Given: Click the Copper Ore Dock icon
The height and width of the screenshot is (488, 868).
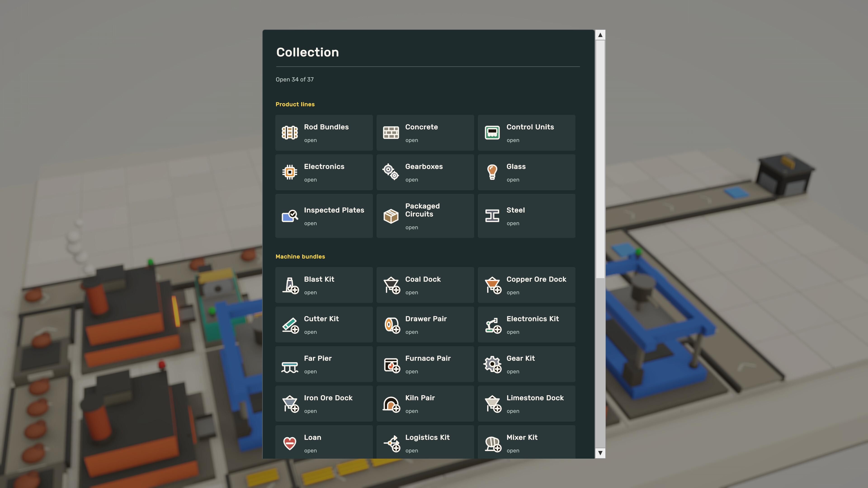Looking at the screenshot, I should [x=493, y=285].
